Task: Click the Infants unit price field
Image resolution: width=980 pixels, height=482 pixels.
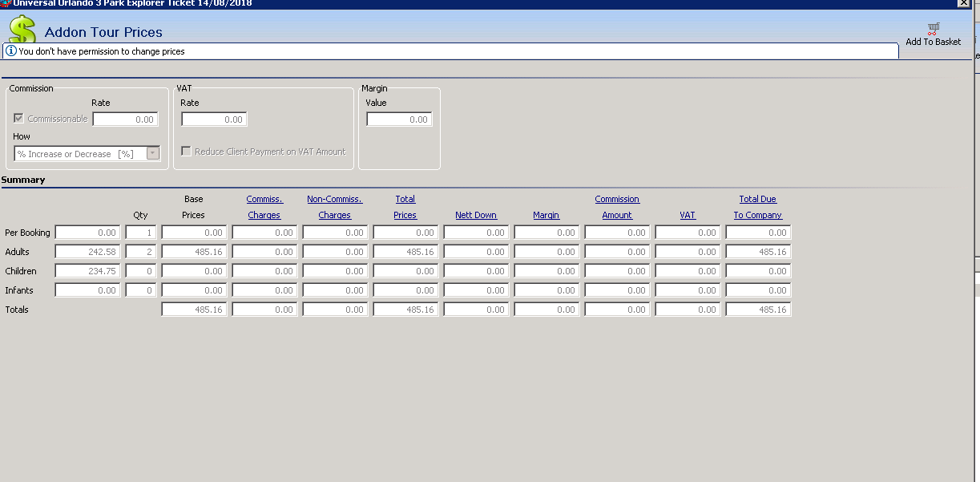Action: (87, 290)
